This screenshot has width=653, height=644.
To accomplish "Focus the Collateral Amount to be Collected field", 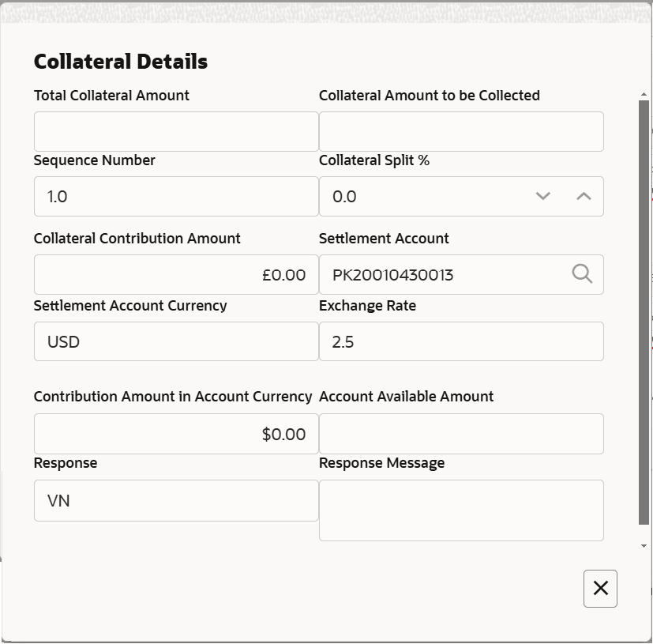I will (x=461, y=131).
